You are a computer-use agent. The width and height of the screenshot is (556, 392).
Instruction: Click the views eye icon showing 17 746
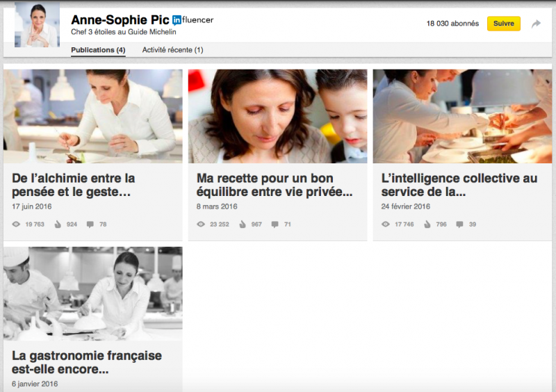386,224
